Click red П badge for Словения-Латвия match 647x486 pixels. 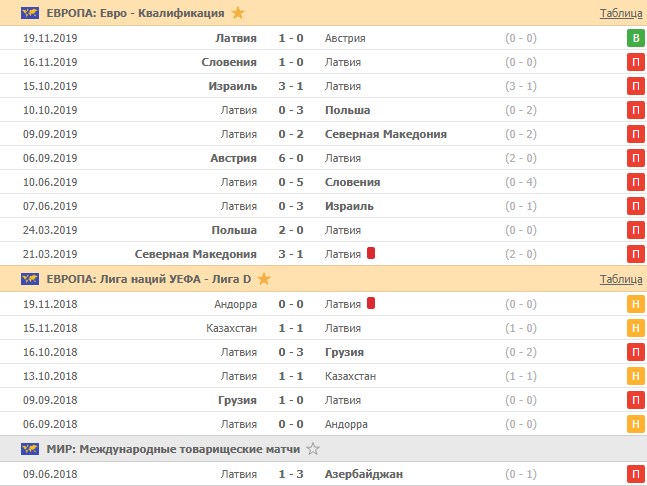click(634, 62)
